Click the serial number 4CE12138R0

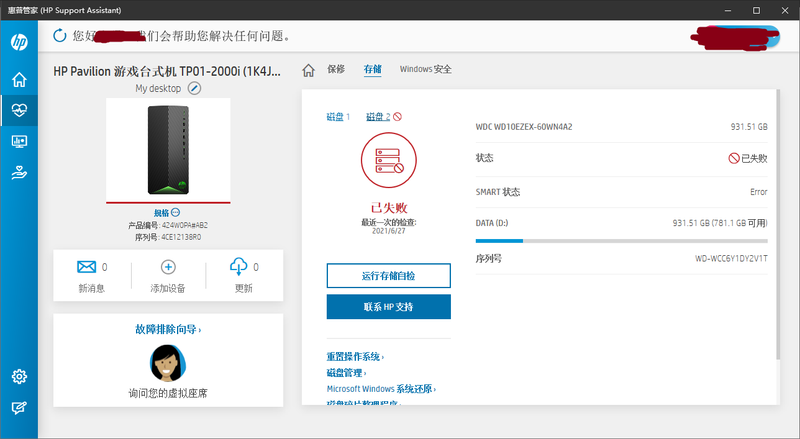click(181, 237)
